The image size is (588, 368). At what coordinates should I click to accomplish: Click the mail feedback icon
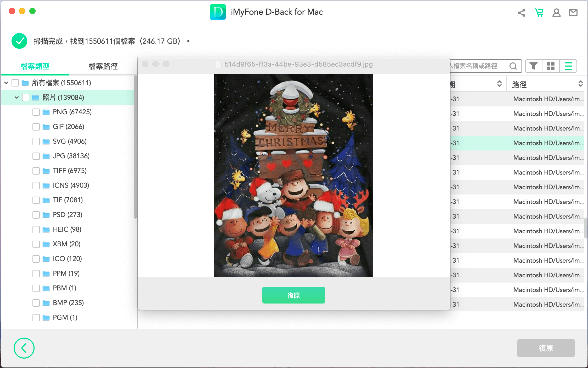[x=573, y=13]
